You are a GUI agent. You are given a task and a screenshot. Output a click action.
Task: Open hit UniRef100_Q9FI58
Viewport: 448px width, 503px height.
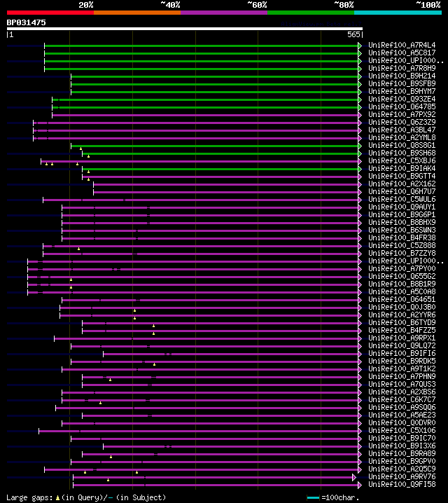point(402,484)
